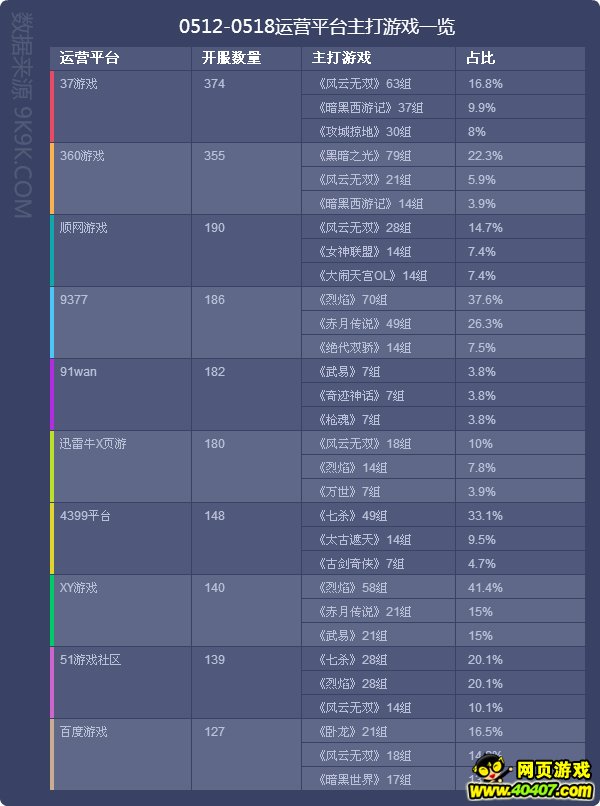Click the 41.4% share cell
The image size is (600, 806).
tap(485, 588)
